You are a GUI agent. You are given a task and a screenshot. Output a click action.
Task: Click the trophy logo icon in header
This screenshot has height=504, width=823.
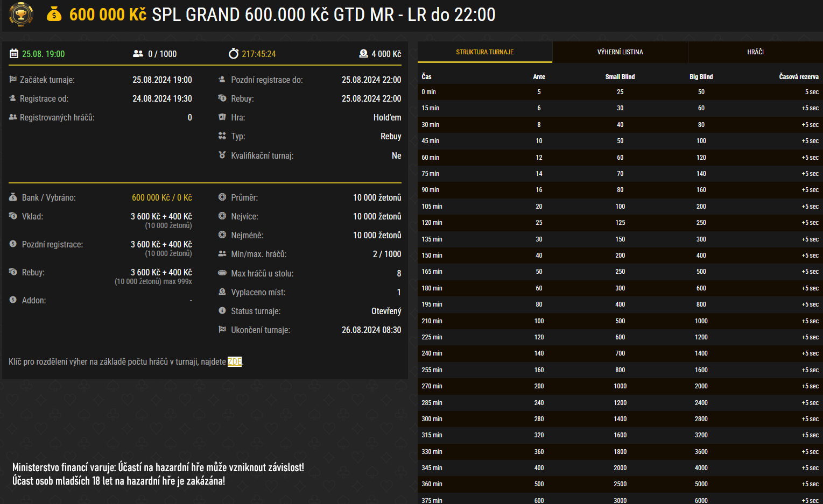(x=21, y=15)
